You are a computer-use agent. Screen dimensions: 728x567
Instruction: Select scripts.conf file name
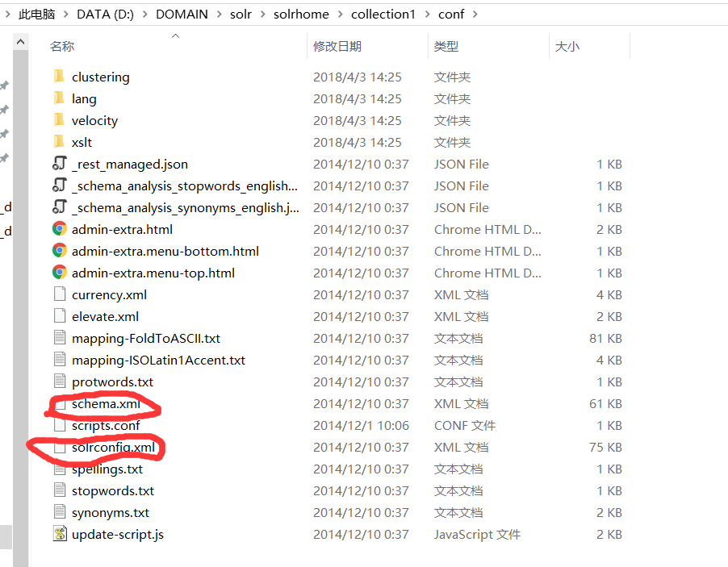point(106,426)
